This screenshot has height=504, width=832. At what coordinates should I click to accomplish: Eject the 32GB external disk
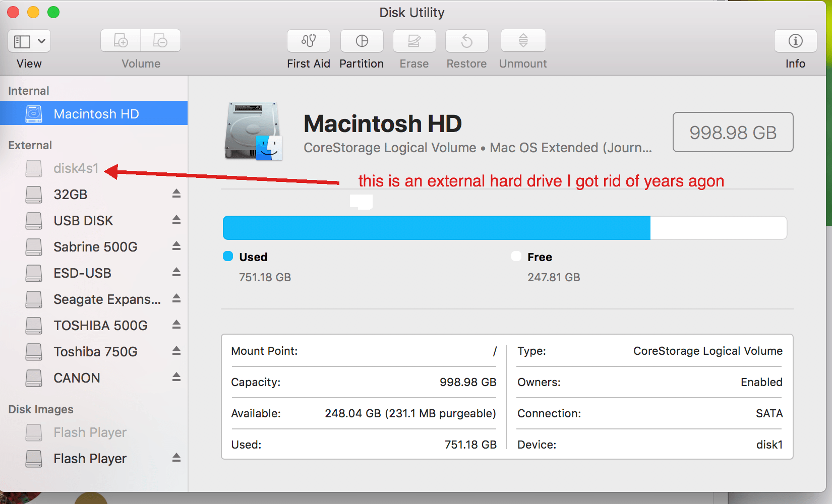176,194
